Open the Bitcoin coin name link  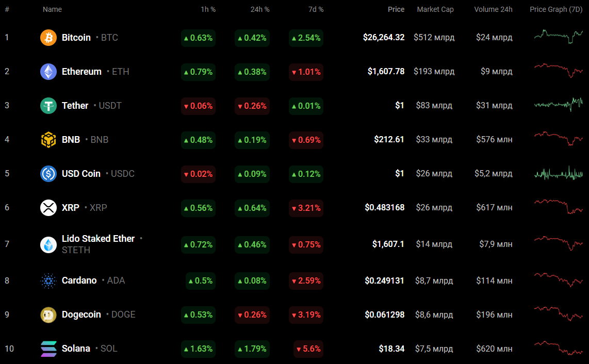click(76, 38)
